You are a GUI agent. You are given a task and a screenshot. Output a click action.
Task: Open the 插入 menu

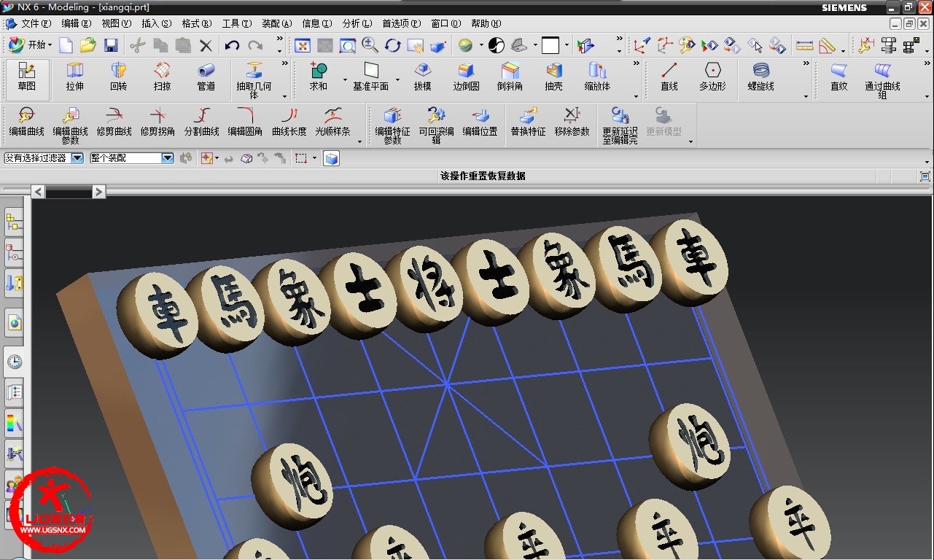coord(157,23)
